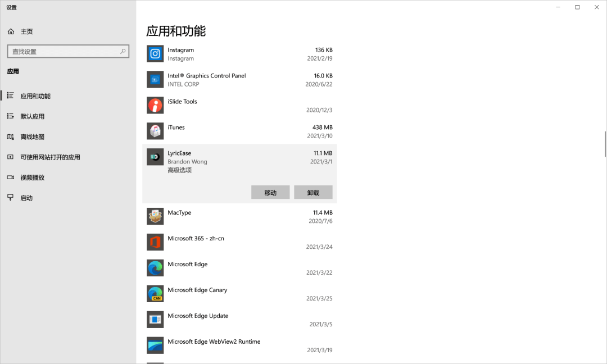Click the 视频播放 camera icon
Viewport: 607px width, 364px height.
pos(11,177)
